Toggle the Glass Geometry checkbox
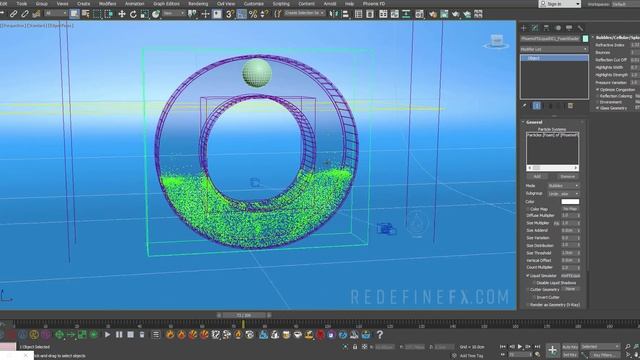This screenshot has width=640, height=360. click(x=598, y=108)
